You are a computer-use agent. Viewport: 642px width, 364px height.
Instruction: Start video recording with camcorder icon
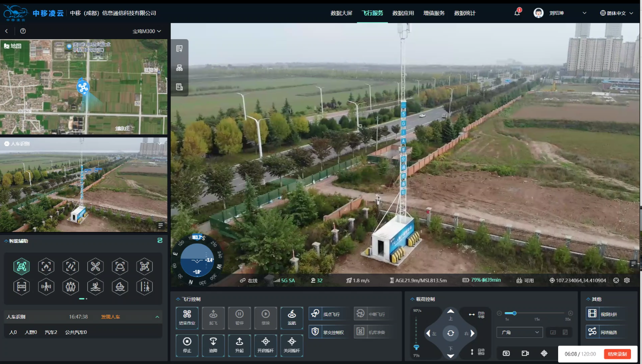pyautogui.click(x=525, y=353)
